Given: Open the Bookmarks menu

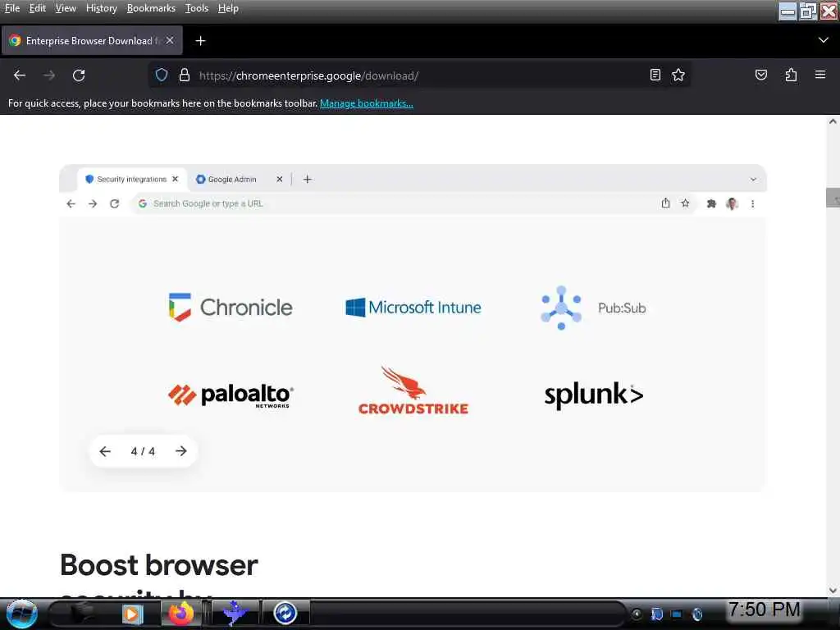Looking at the screenshot, I should [x=151, y=8].
